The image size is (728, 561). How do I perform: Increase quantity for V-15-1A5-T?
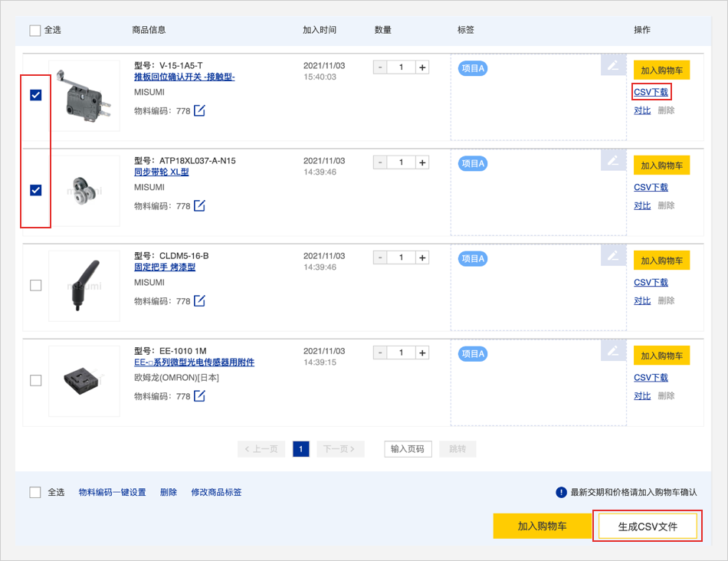pos(422,67)
